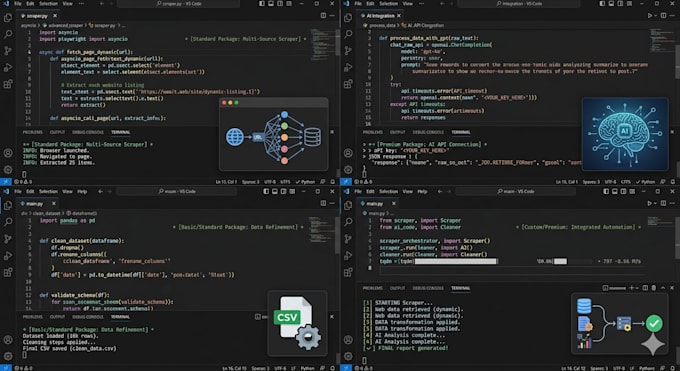Kill terminal with trash icon, Integrated Automation window
The width and height of the screenshot is (680, 371).
[x=654, y=288]
